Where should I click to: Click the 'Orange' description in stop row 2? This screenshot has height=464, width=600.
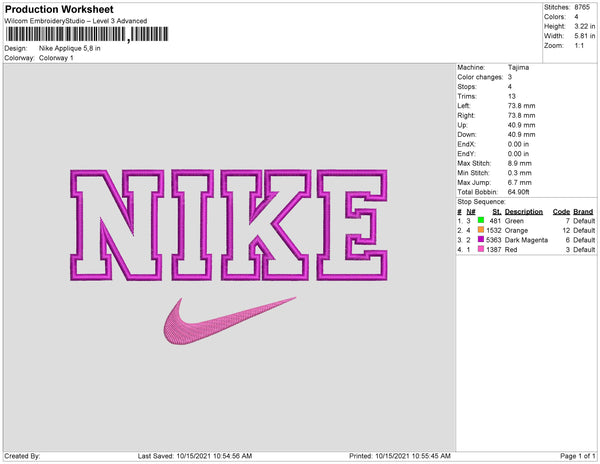(x=516, y=230)
